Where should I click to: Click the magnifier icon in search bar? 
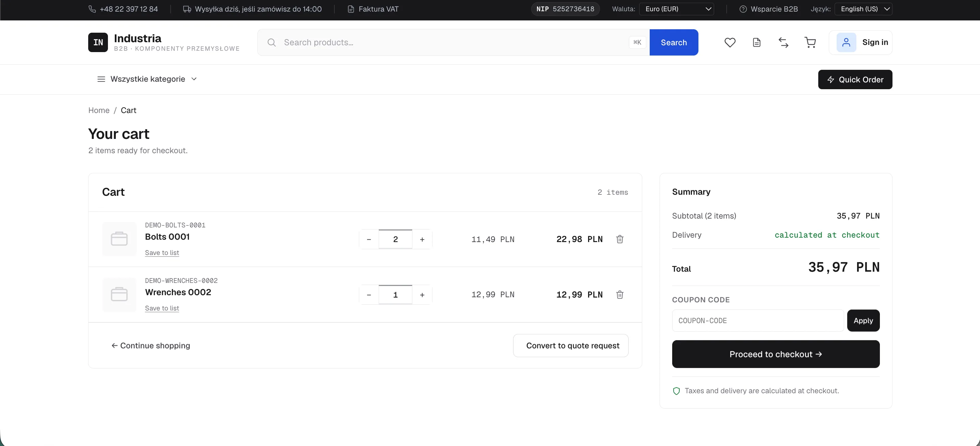point(271,43)
